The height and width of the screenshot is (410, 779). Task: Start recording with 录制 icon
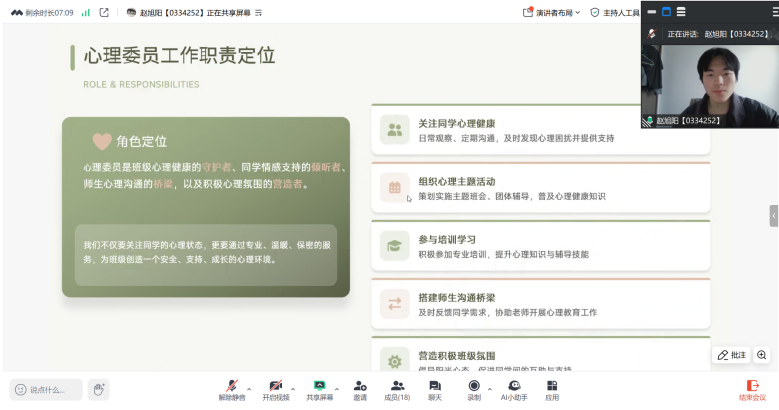(473, 387)
